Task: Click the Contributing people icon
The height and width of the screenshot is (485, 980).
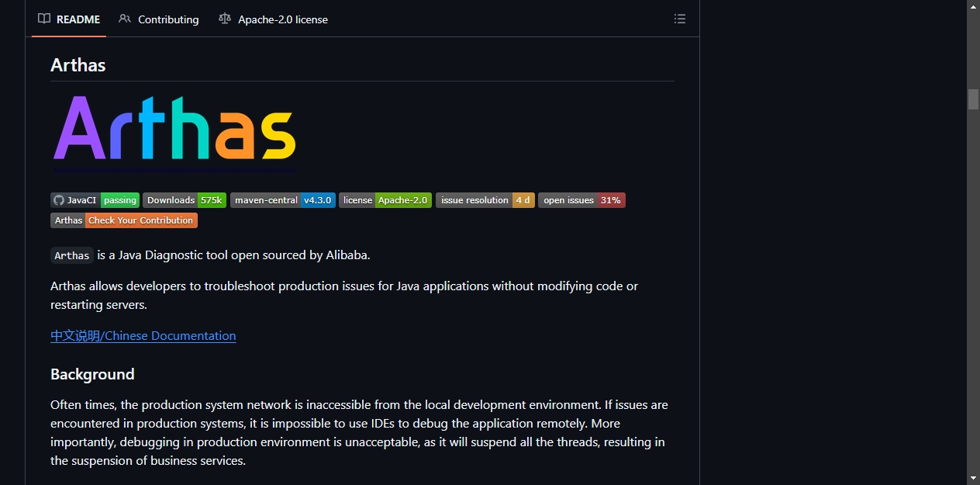Action: [125, 19]
